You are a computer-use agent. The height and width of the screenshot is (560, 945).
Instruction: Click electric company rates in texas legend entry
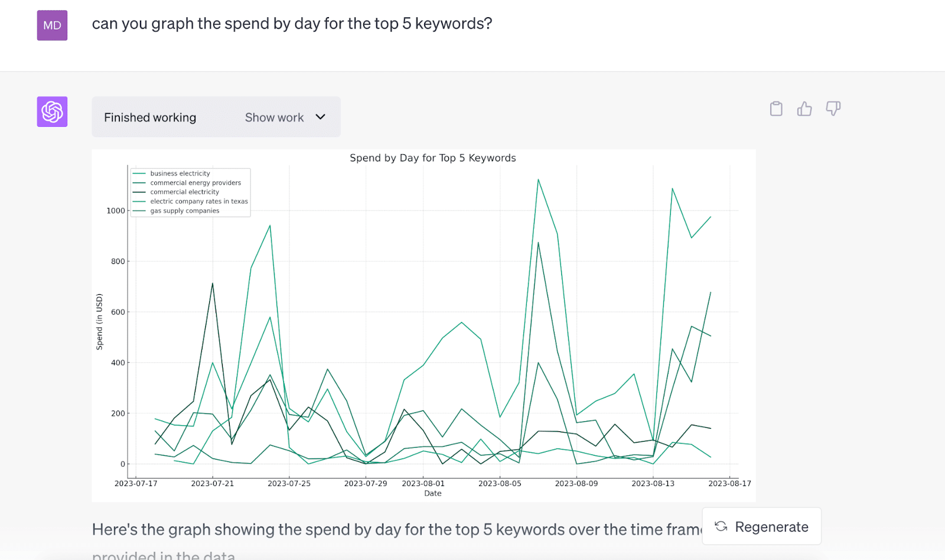(x=198, y=201)
